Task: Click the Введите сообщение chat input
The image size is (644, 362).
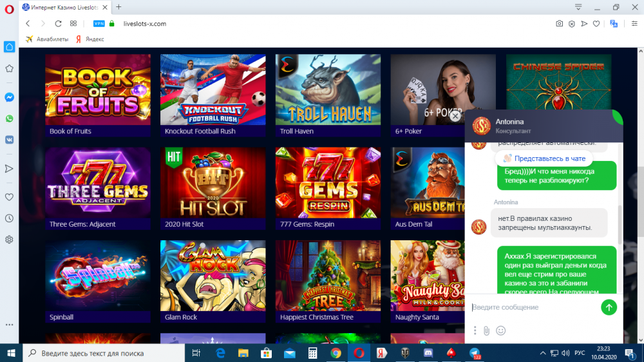Action: (534, 307)
